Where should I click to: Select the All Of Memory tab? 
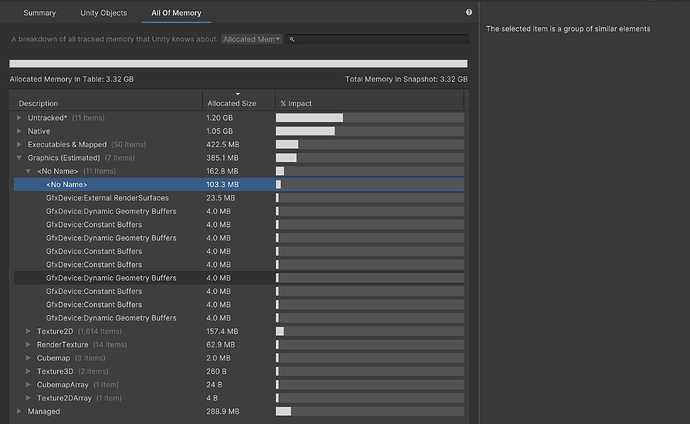point(175,13)
